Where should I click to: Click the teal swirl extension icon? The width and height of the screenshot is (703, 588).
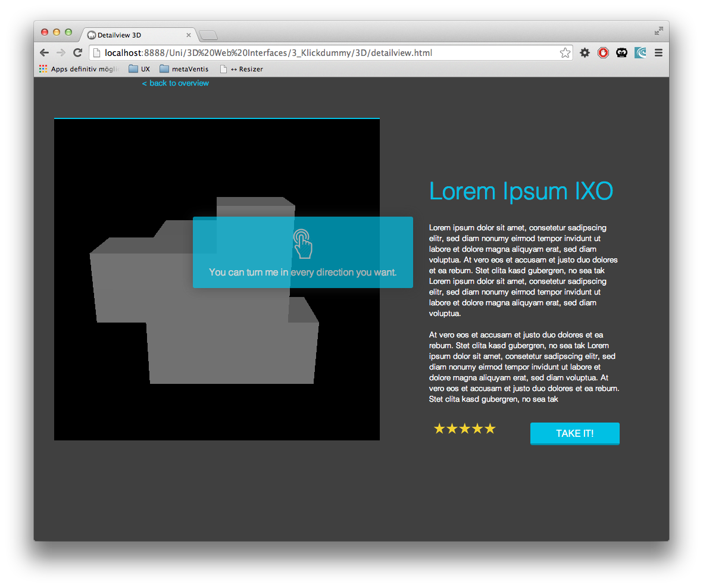[x=640, y=53]
